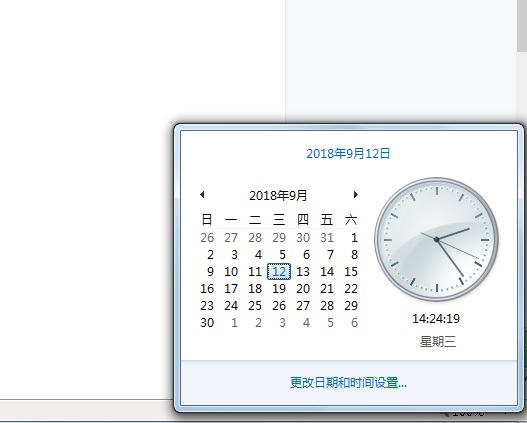Select September 1 in the calendar
The image size is (527, 423).
pyautogui.click(x=354, y=238)
